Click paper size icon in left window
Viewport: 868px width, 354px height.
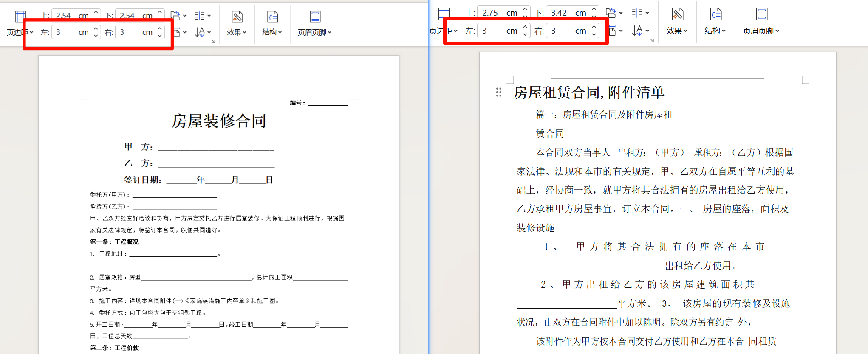click(x=177, y=32)
